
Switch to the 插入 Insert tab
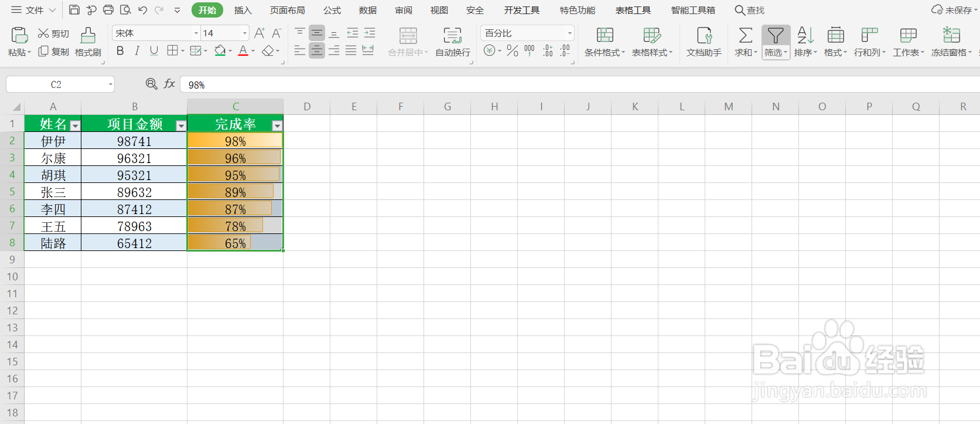pyautogui.click(x=243, y=10)
